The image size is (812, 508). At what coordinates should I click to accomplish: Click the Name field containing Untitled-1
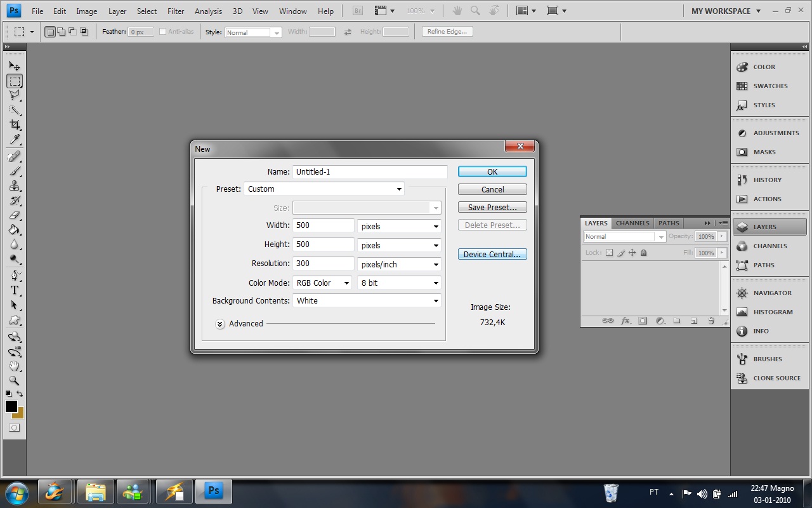pyautogui.click(x=370, y=171)
